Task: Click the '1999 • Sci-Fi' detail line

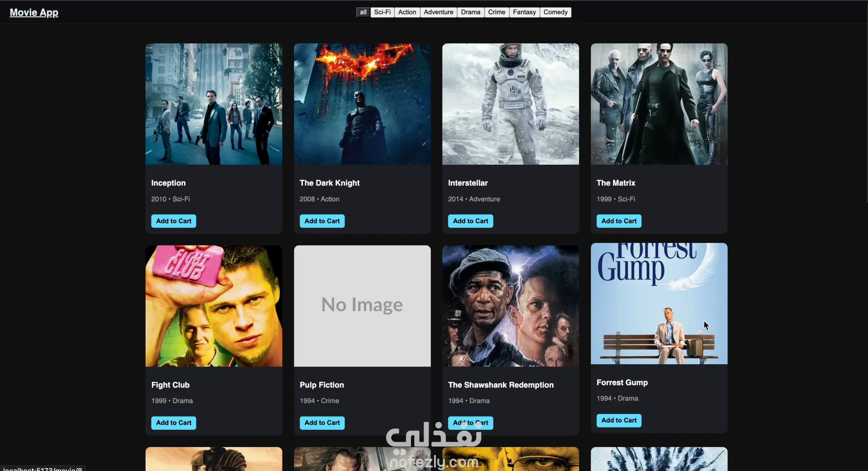Action: pos(616,199)
